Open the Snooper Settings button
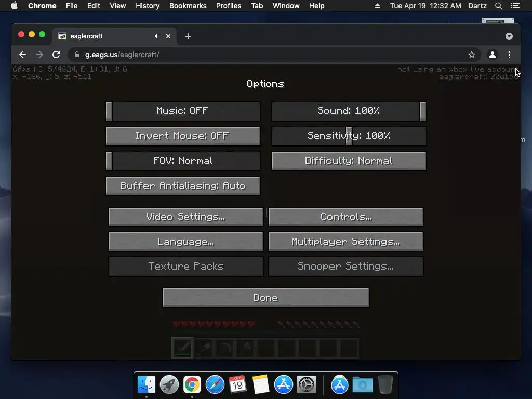Viewport: 532px width, 399px height. (345, 267)
